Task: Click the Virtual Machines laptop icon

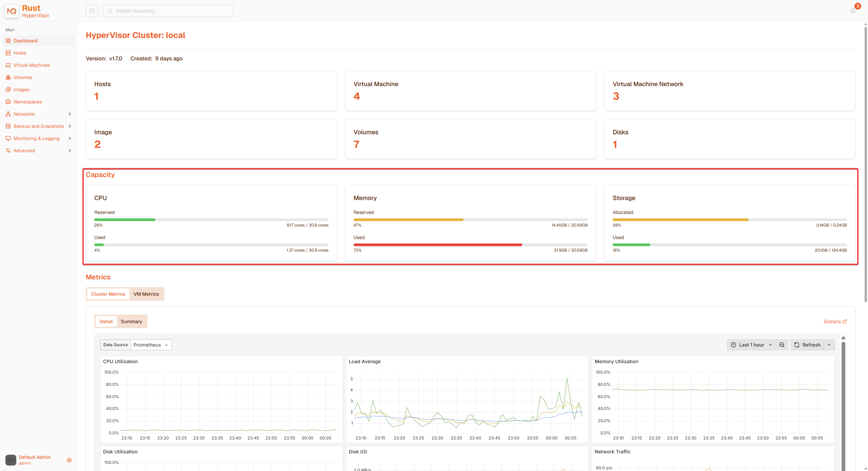Action: point(8,65)
